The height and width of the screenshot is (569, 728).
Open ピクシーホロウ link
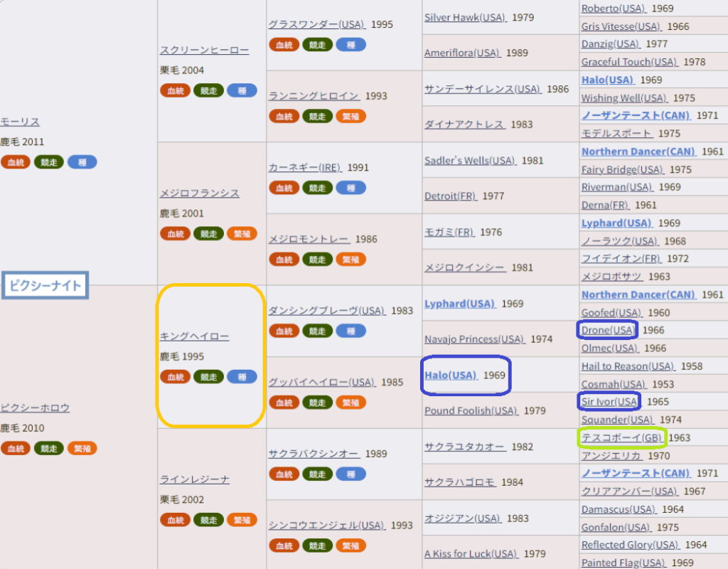35,408
